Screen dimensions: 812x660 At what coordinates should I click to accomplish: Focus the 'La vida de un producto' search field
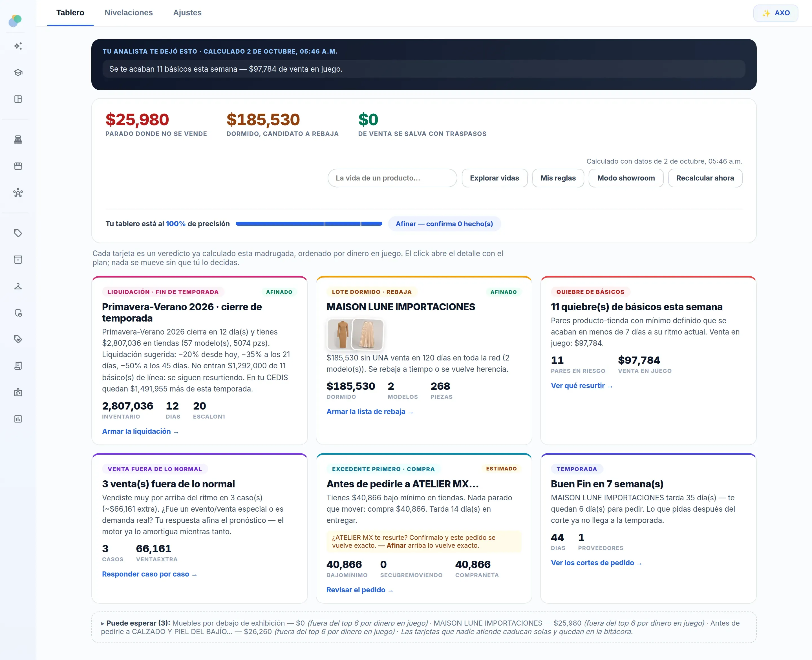392,178
